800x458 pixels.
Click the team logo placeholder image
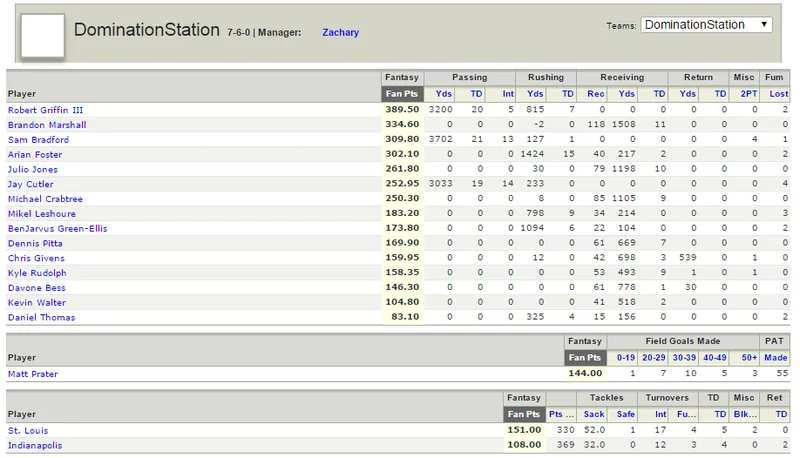tap(43, 36)
